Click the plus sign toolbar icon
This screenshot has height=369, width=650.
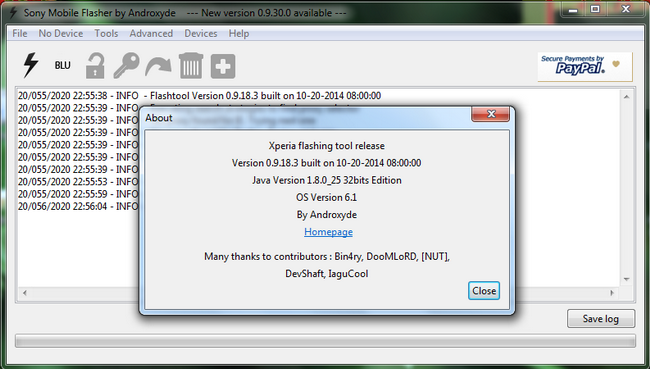click(223, 66)
